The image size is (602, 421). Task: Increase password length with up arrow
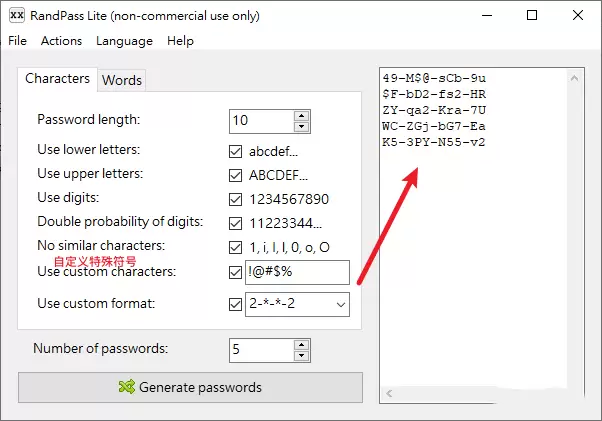tap(302, 116)
